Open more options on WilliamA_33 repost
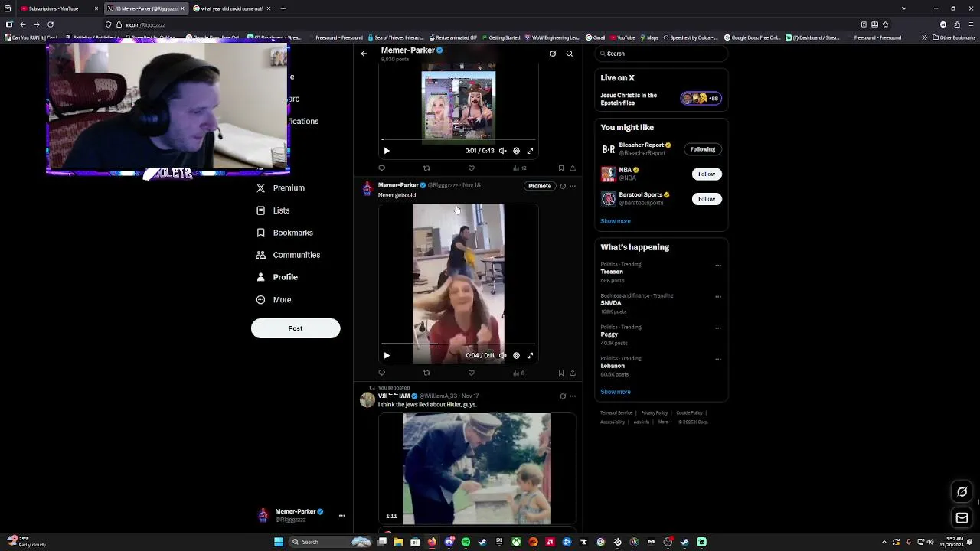 point(573,396)
